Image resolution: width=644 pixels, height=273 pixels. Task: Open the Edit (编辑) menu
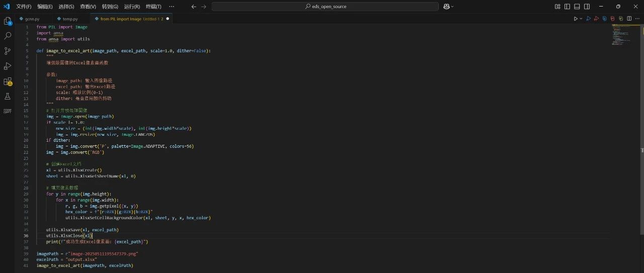tap(45, 7)
